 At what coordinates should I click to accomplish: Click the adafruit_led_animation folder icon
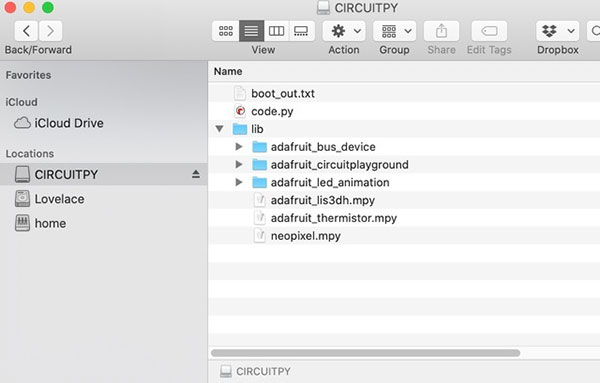259,183
